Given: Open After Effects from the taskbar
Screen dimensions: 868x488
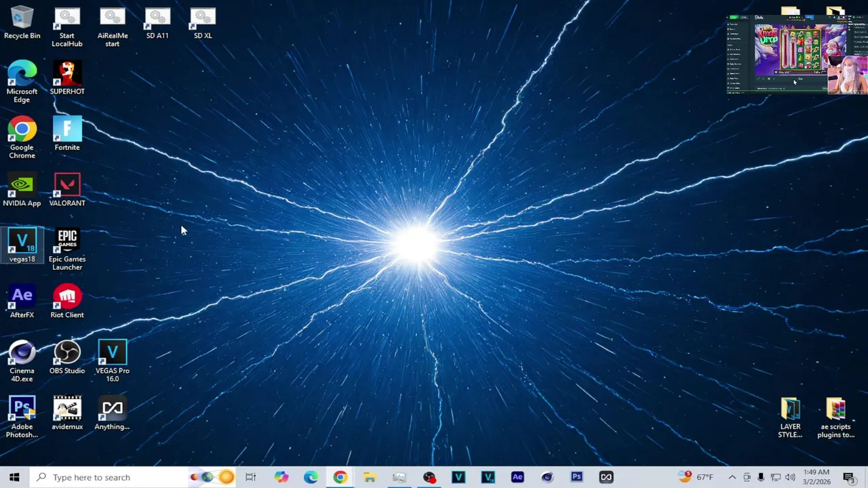Looking at the screenshot, I should [517, 477].
